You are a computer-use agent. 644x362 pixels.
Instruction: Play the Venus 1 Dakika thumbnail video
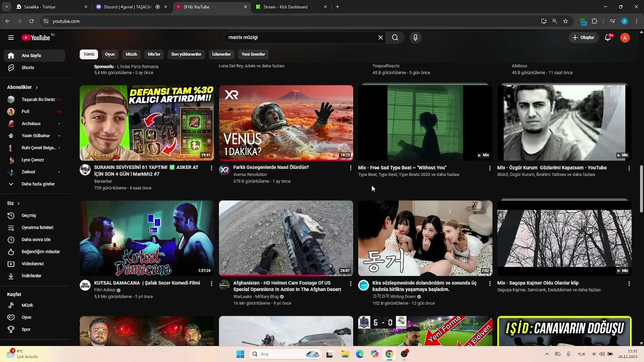coord(286,123)
